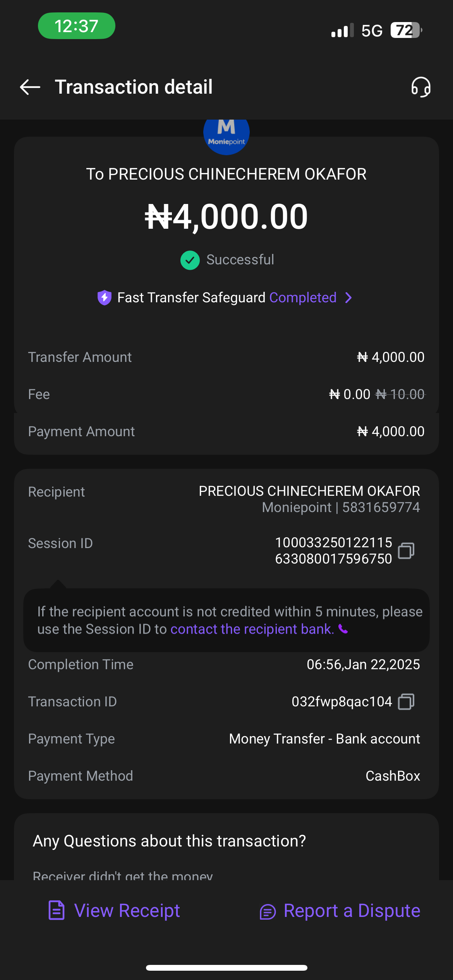Tap the Fast Transfer Safeguard shield icon
The width and height of the screenshot is (453, 980).
(x=105, y=298)
